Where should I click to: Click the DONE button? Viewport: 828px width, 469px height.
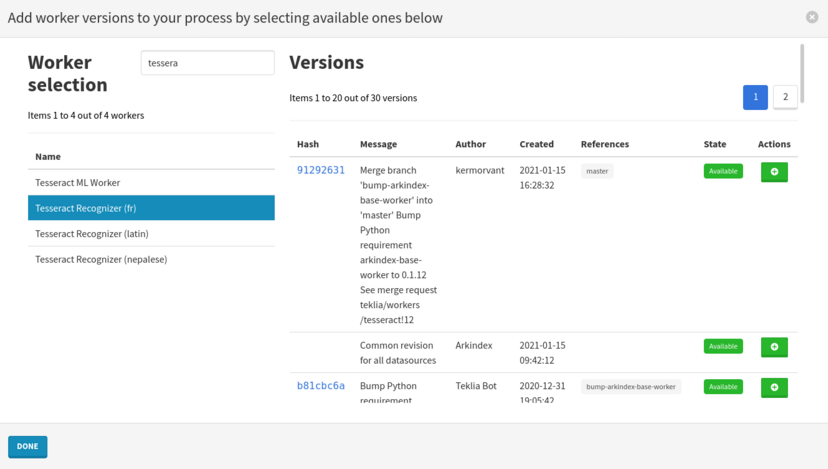click(x=28, y=446)
